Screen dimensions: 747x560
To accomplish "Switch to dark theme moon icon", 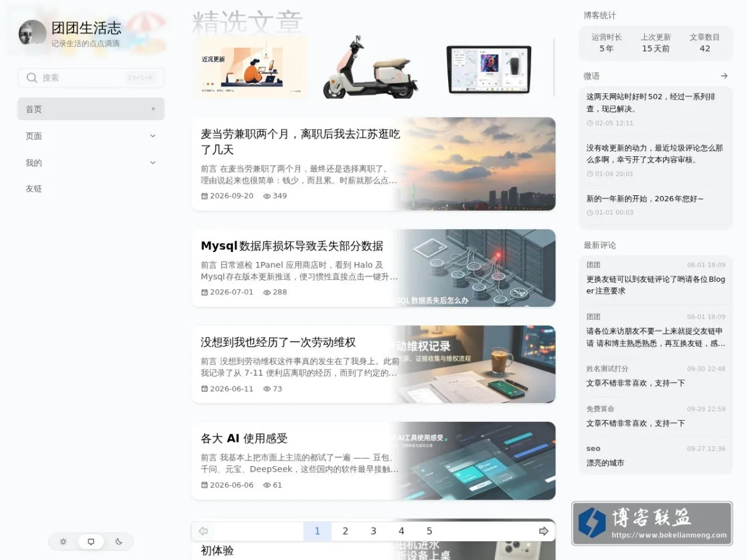I will [119, 541].
